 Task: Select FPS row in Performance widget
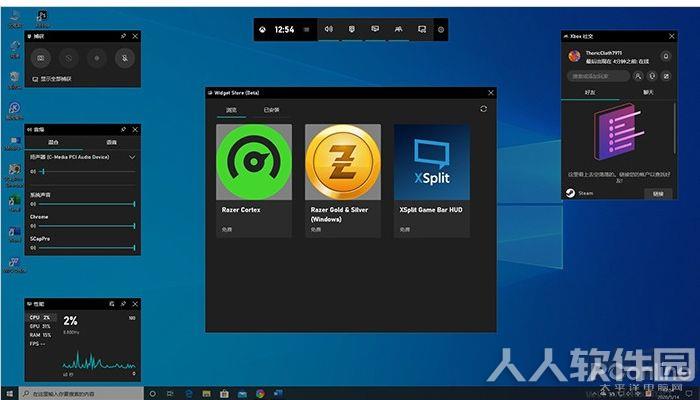tap(42, 344)
